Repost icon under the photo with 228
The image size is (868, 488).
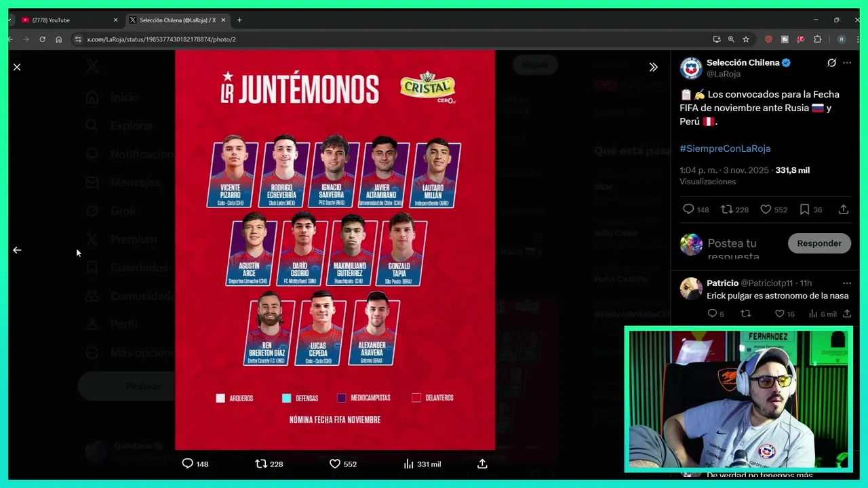click(x=261, y=464)
